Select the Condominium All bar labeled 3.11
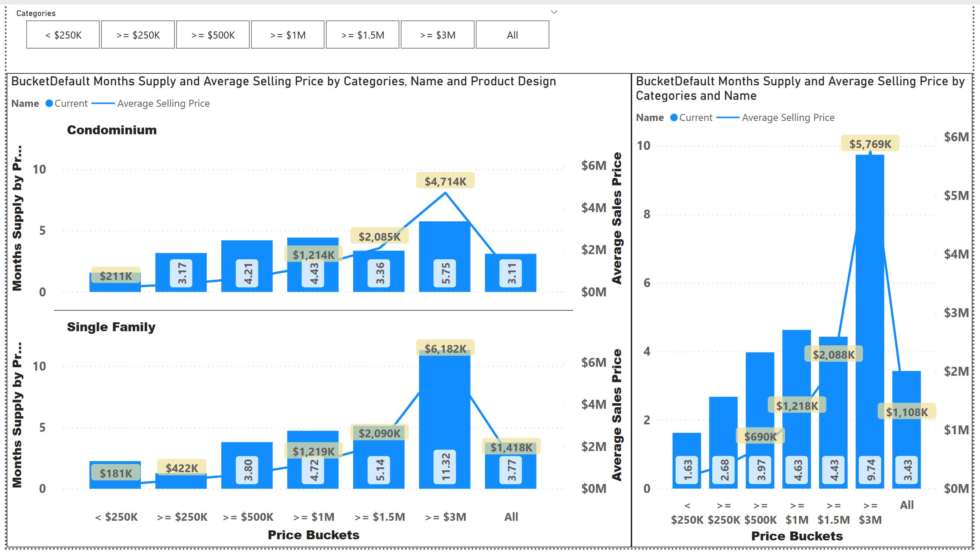The height and width of the screenshot is (553, 980). 511,273
